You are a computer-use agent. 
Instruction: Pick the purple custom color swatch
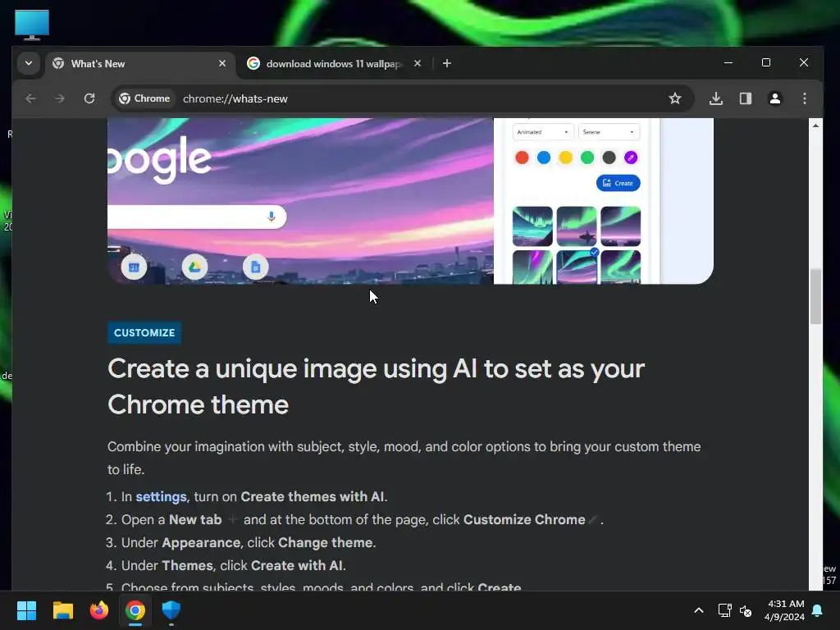(x=631, y=157)
